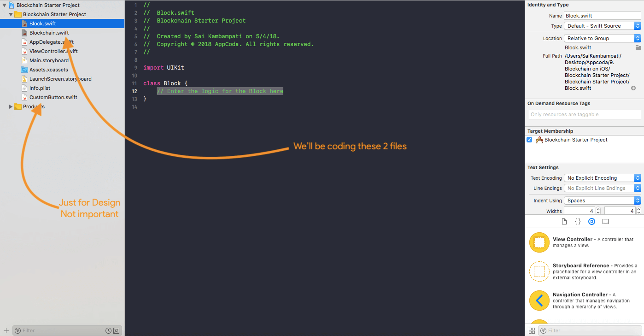Image resolution: width=644 pixels, height=336 pixels.
Task: Click the Name field containing Block.swift
Action: tap(602, 16)
